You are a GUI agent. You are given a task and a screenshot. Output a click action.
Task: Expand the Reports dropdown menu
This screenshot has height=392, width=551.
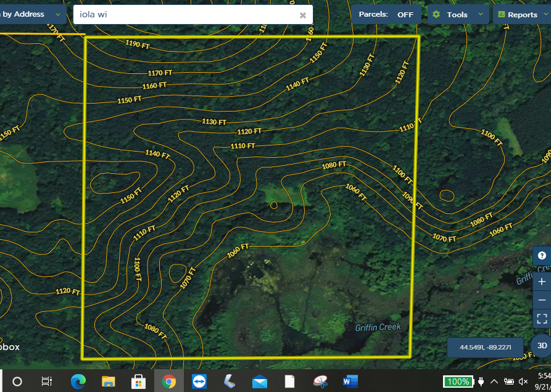click(522, 14)
